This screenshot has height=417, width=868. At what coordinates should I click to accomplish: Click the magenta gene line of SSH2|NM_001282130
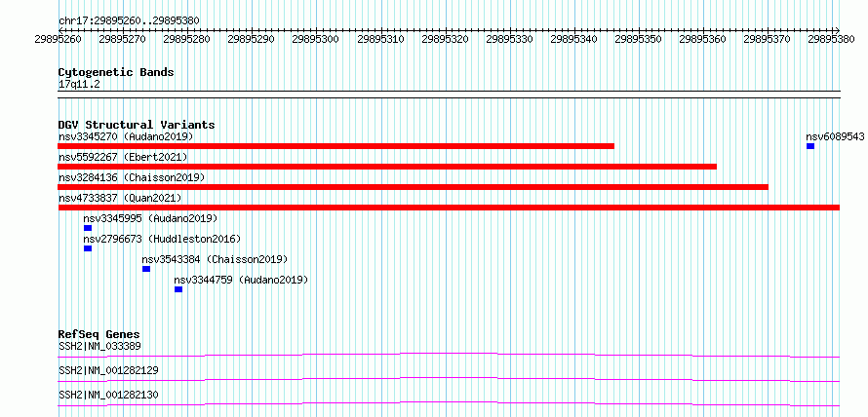[449, 403]
